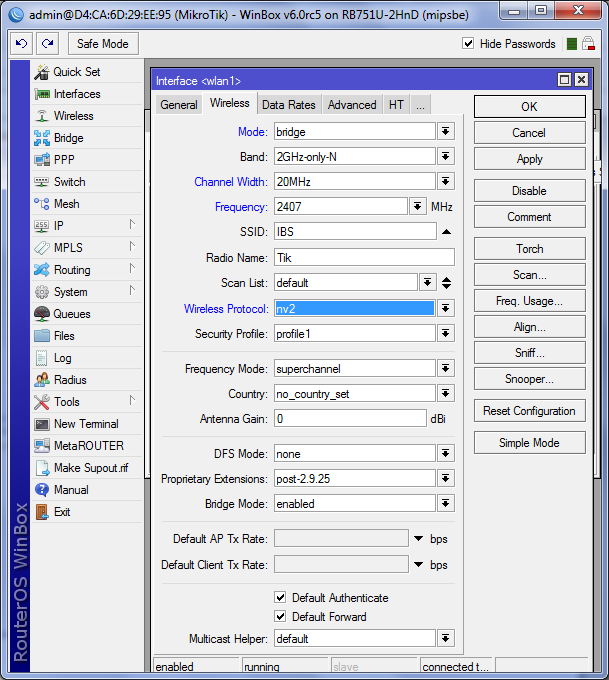This screenshot has width=609, height=680.
Task: Open MetaROUTER section in sidebar
Action: pos(88,446)
